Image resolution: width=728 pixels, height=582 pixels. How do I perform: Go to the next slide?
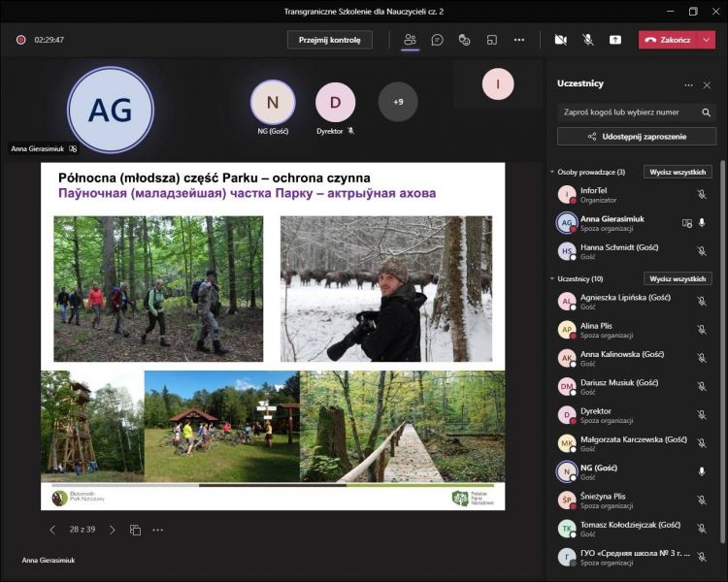[x=112, y=530]
